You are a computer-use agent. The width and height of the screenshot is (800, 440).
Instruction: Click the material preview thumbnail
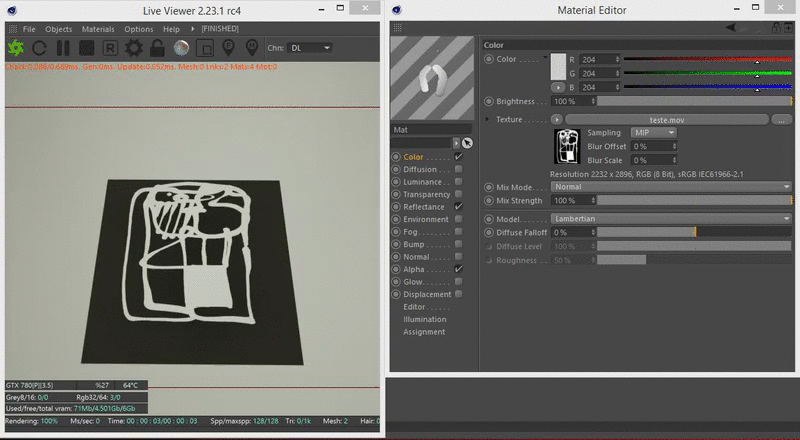[432, 78]
